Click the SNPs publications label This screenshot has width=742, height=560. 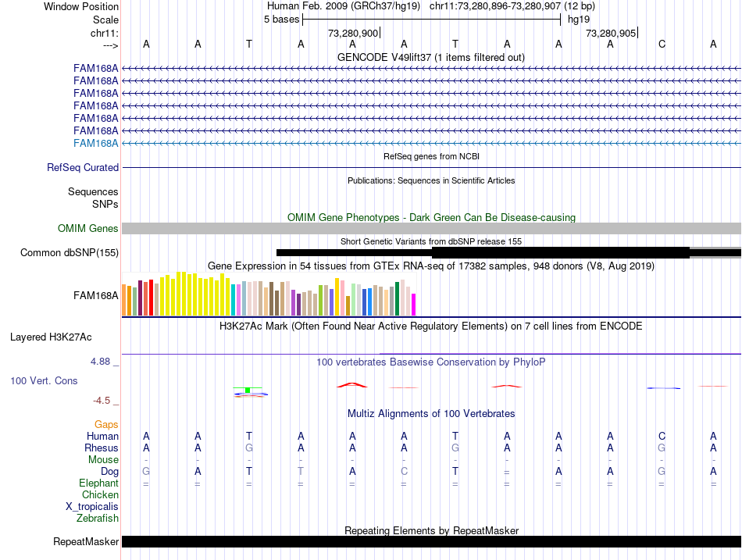pos(105,204)
